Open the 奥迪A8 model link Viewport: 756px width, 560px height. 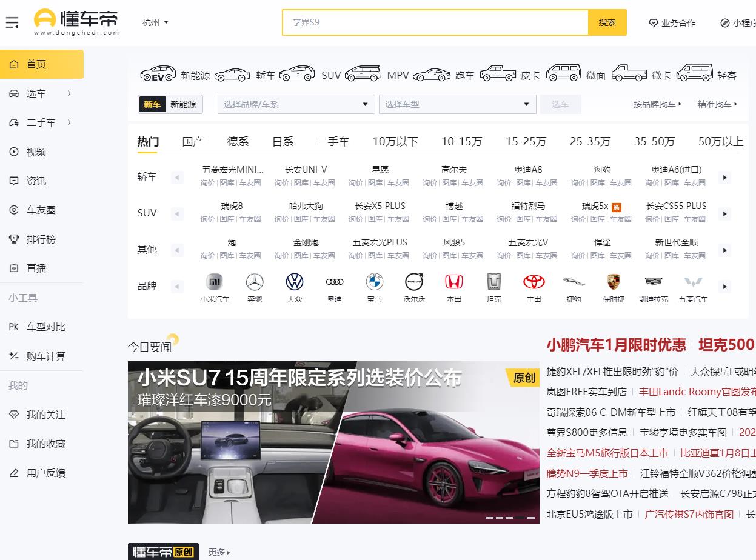(x=528, y=170)
